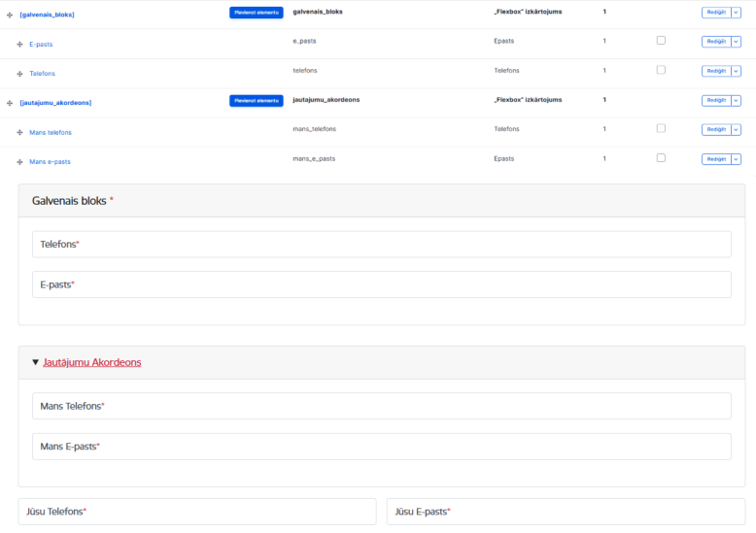Click the move handle beside Telefons row

(x=19, y=74)
